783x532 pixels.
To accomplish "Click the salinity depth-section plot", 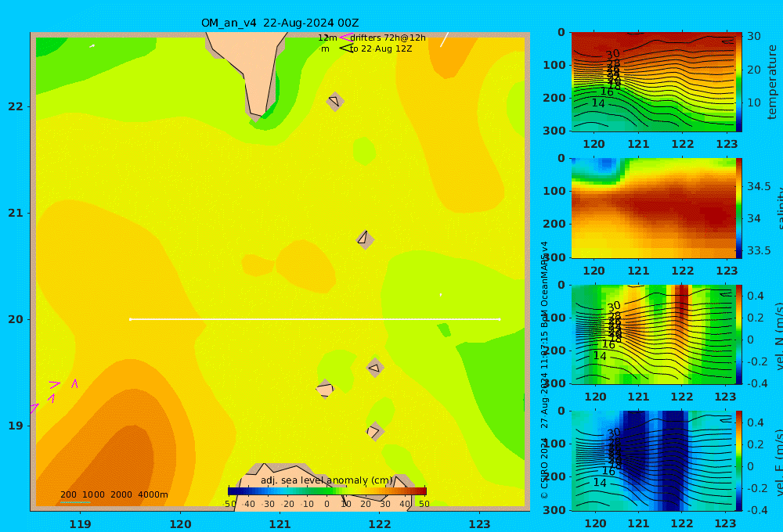I will 653,208.
